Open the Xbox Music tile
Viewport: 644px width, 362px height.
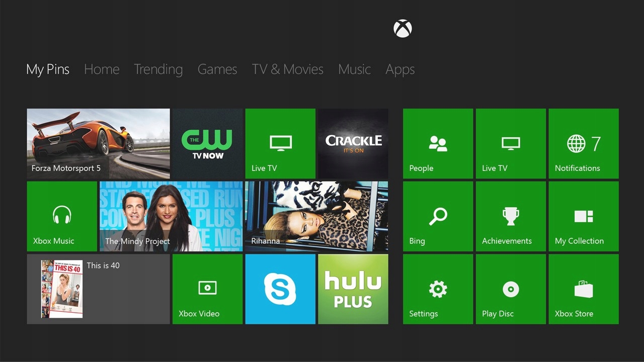[61, 216]
